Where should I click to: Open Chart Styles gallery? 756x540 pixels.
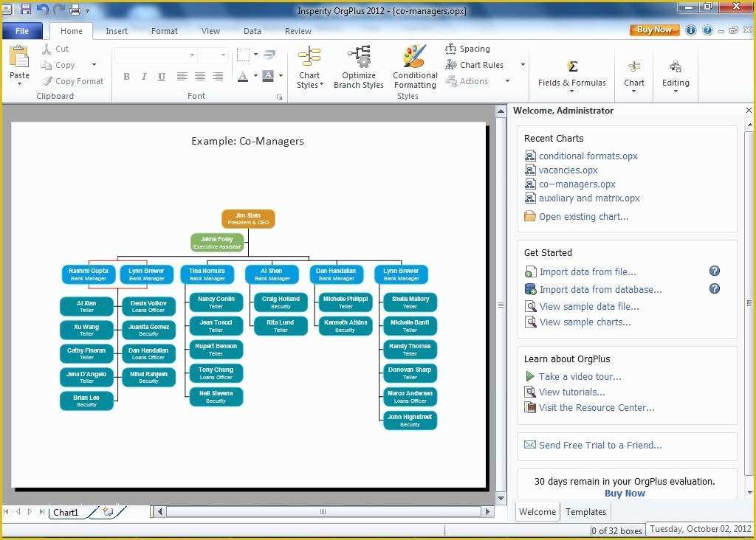309,67
